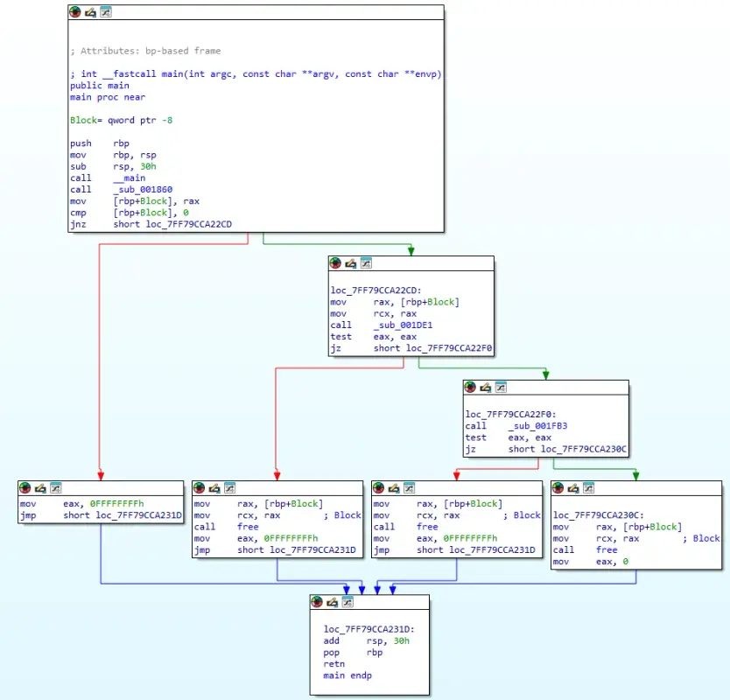This screenshot has width=730, height=700.
Task: Set node color for the two-line mov/jmp block
Action: [x=25, y=487]
